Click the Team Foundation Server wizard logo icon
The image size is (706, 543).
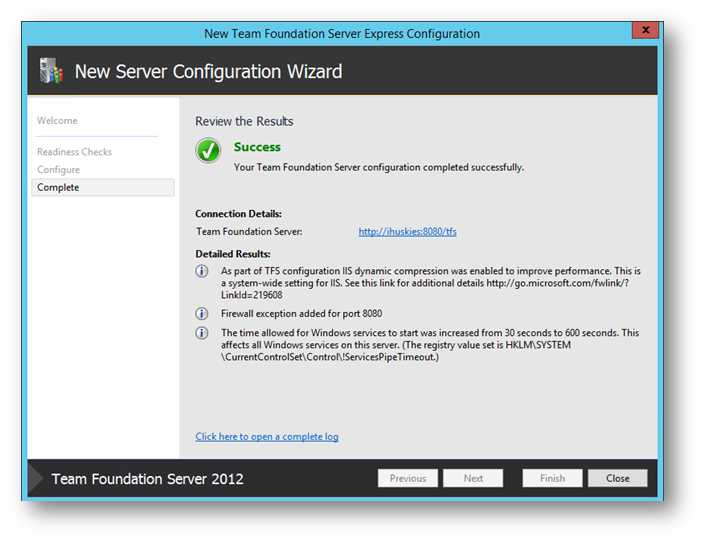coord(51,71)
